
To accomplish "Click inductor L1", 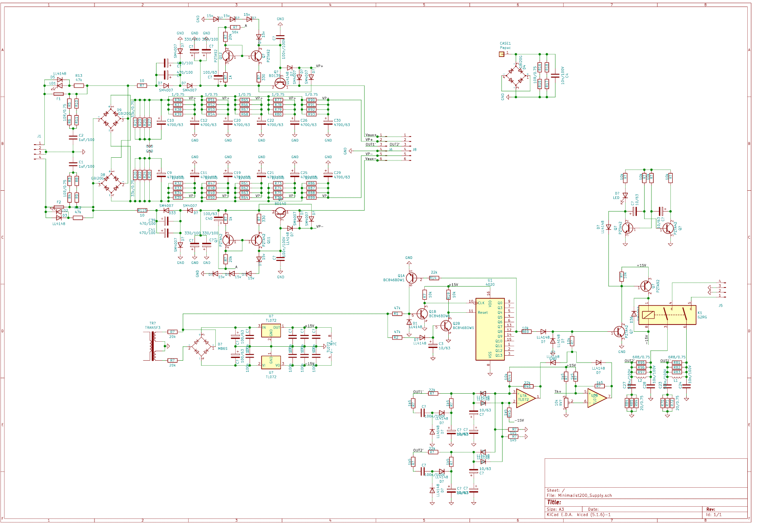I will click(x=676, y=377).
